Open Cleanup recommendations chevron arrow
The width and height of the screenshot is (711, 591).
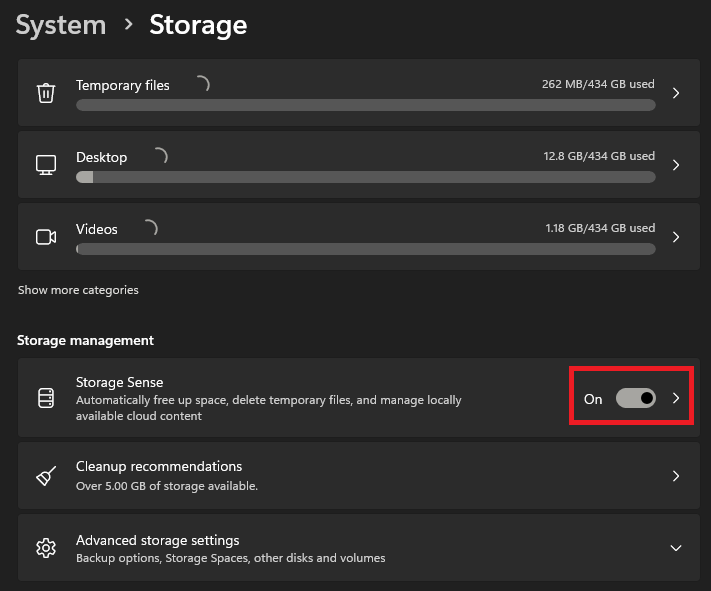coord(676,476)
